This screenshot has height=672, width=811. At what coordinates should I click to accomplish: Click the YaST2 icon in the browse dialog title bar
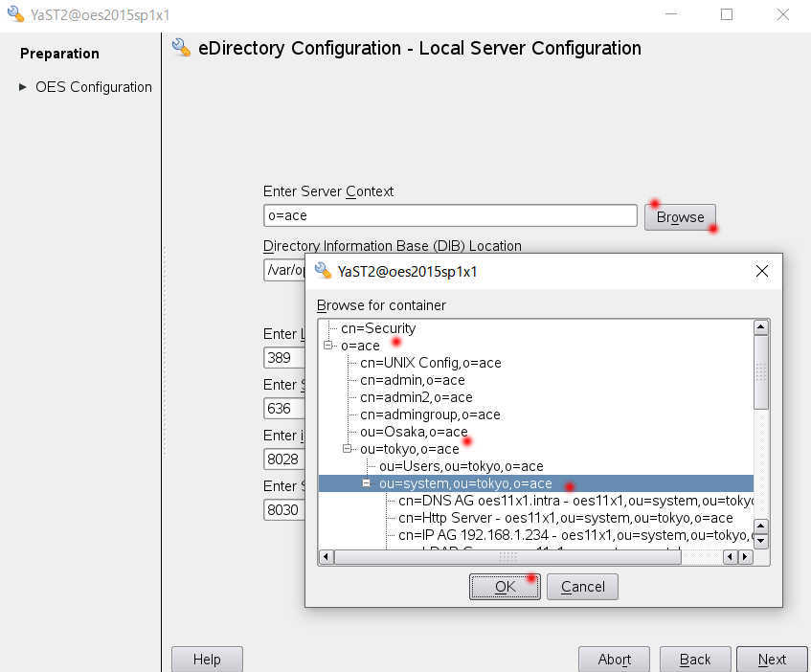pyautogui.click(x=323, y=270)
